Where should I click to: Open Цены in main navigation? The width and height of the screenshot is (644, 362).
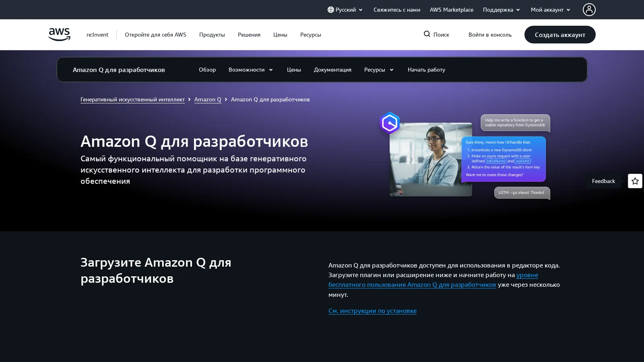point(280,35)
